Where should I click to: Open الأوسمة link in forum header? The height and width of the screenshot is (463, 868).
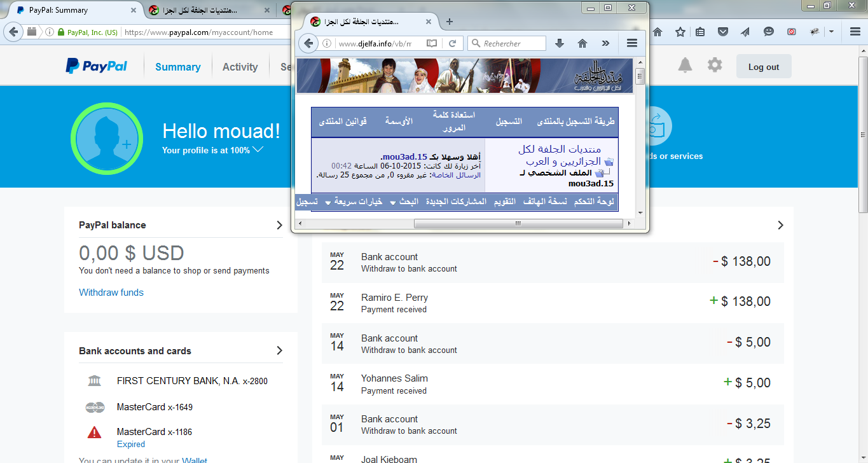pyautogui.click(x=399, y=121)
